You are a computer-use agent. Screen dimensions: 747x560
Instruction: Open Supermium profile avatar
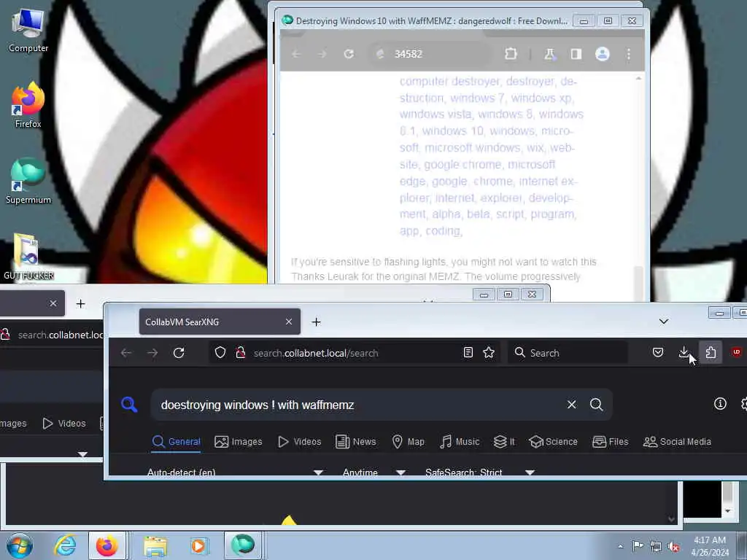(602, 54)
